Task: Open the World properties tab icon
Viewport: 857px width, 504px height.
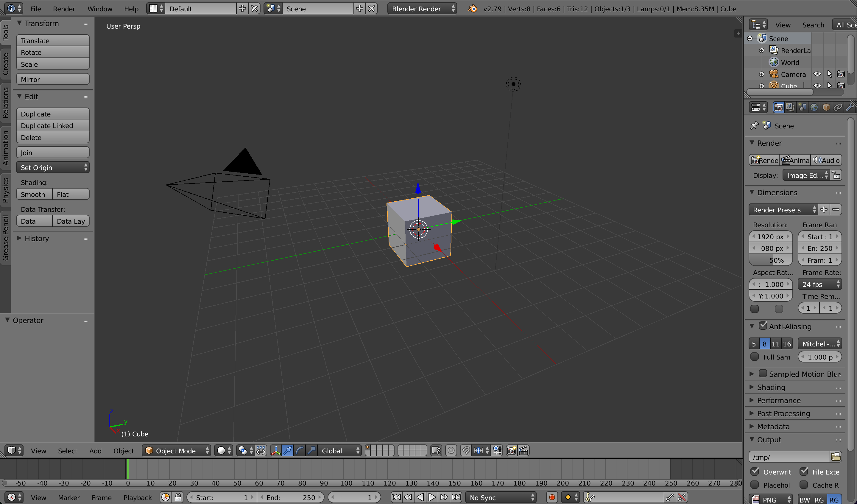Action: coord(814,108)
